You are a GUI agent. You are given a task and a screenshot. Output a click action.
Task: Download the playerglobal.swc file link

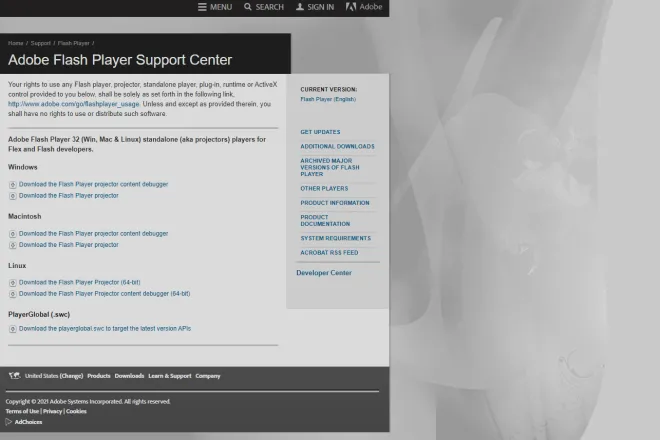click(x=105, y=329)
